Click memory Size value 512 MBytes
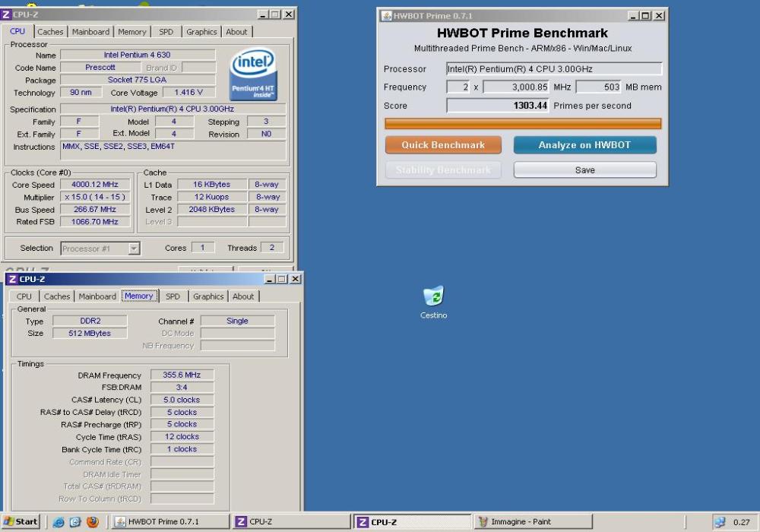The height and width of the screenshot is (532, 760). click(x=90, y=334)
